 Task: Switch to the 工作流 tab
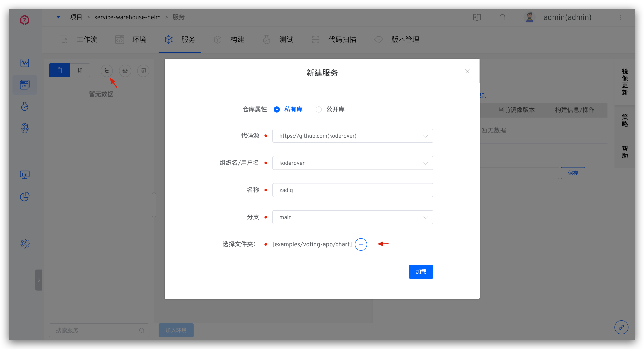(x=79, y=40)
